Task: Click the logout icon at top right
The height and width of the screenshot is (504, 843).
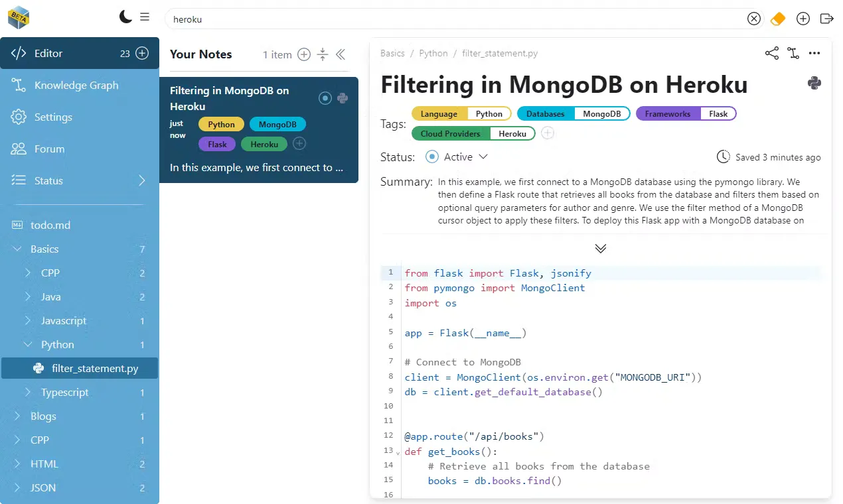Action: [826, 19]
